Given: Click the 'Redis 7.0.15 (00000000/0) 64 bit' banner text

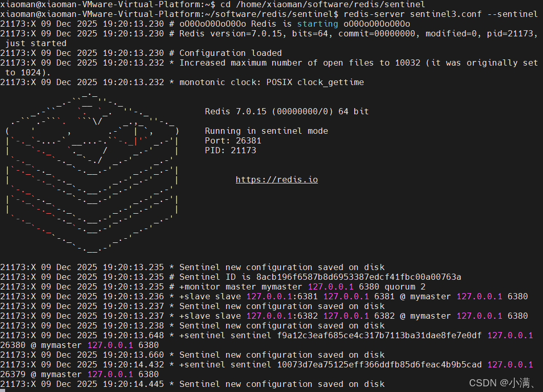Looking at the screenshot, I should [287, 111].
